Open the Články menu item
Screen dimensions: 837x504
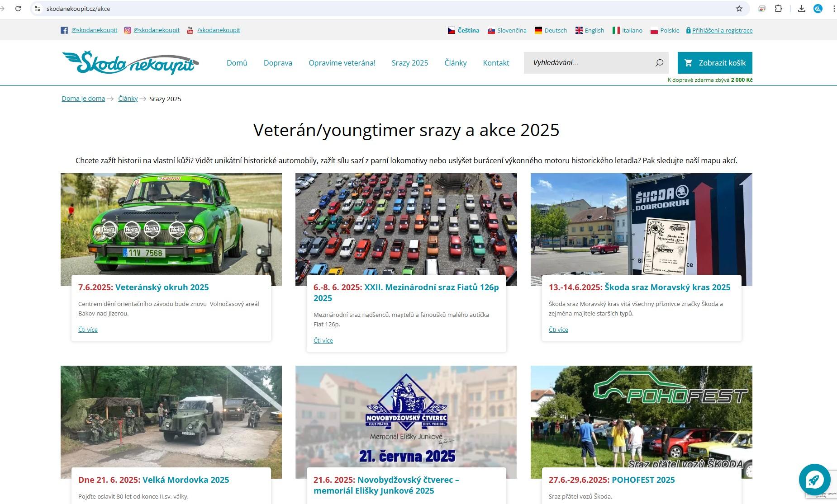(x=456, y=63)
